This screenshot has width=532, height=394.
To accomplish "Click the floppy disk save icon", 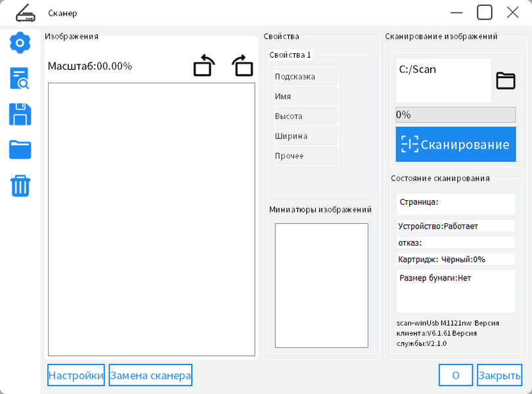I will pos(20,114).
